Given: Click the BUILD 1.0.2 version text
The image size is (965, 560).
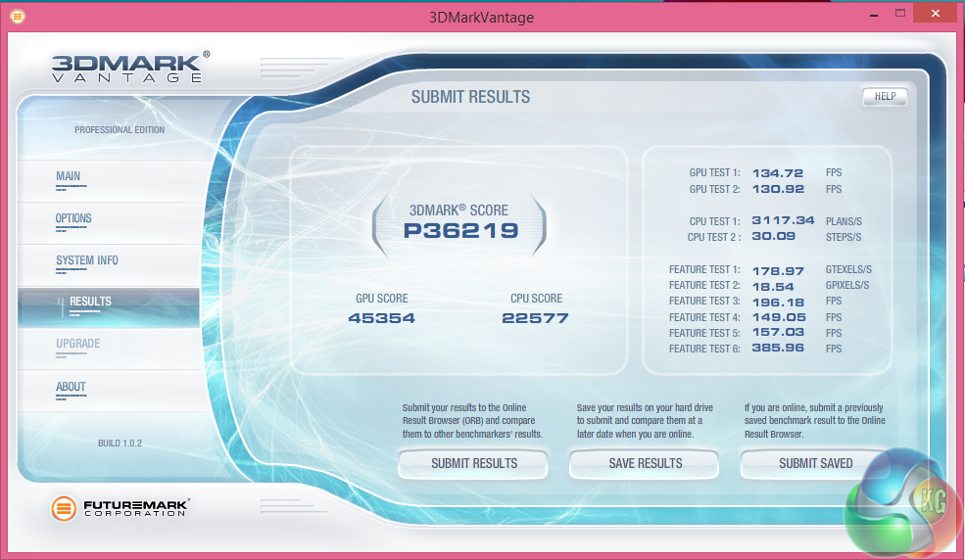Looking at the screenshot, I should 120,443.
